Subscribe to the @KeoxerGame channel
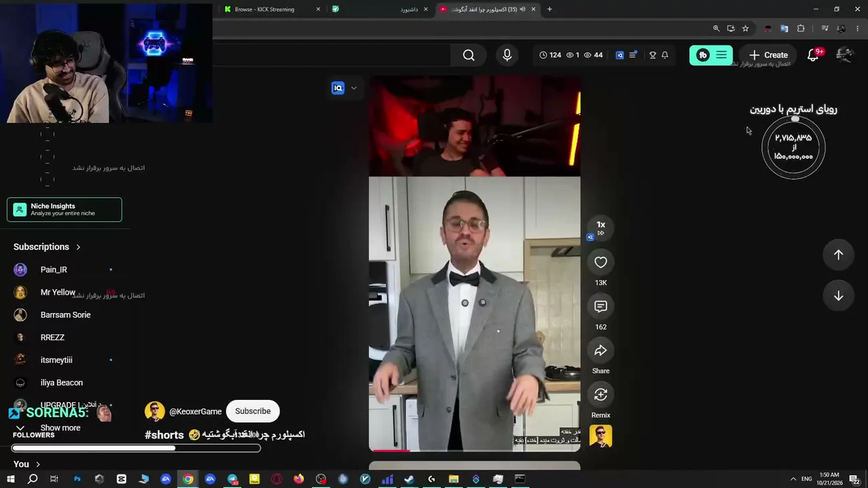The width and height of the screenshot is (868, 488). coord(253,411)
